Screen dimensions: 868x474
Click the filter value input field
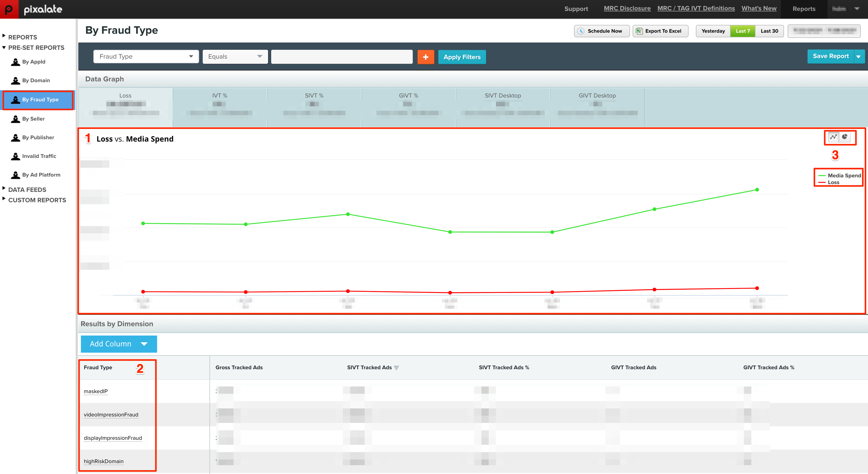pyautogui.click(x=342, y=57)
